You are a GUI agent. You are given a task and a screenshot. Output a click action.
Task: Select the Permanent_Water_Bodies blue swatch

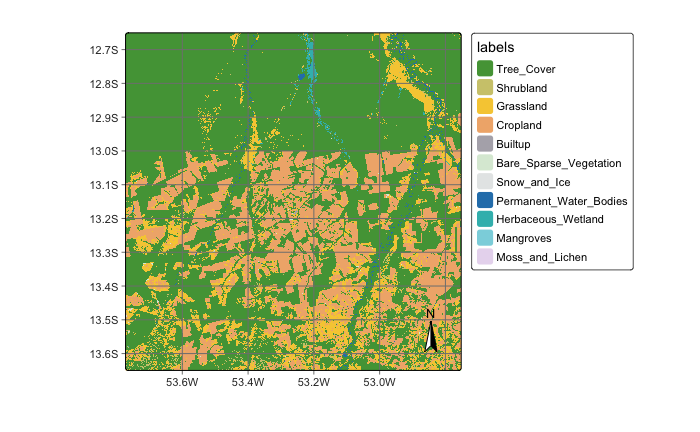point(485,200)
